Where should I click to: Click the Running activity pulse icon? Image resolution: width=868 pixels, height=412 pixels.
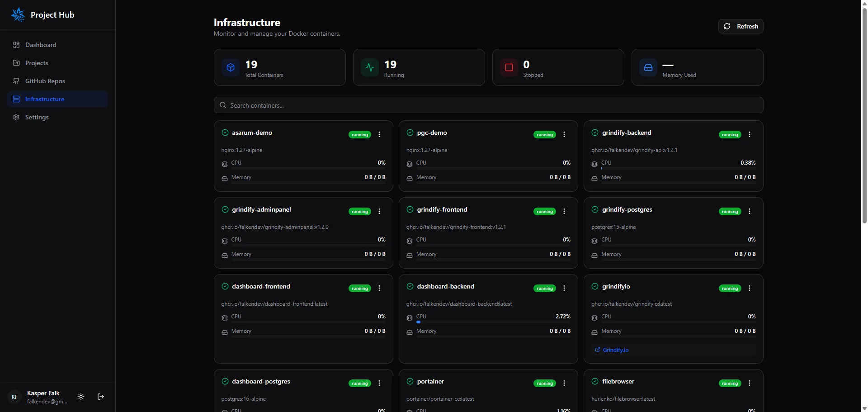[x=370, y=67]
